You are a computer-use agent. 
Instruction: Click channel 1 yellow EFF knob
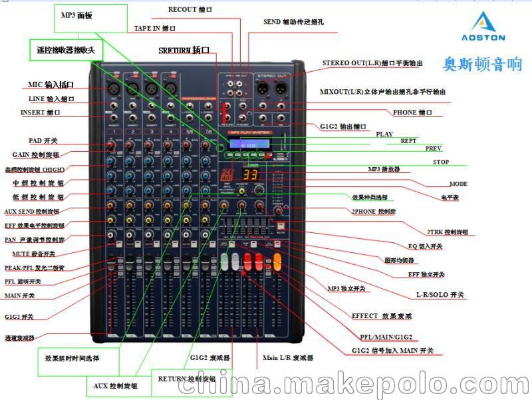click(x=110, y=220)
